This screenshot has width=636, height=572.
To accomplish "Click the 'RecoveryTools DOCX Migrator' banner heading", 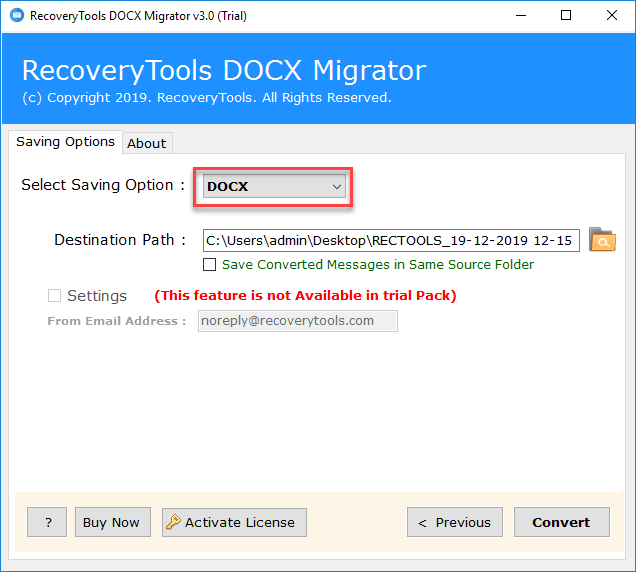I will 224,71.
